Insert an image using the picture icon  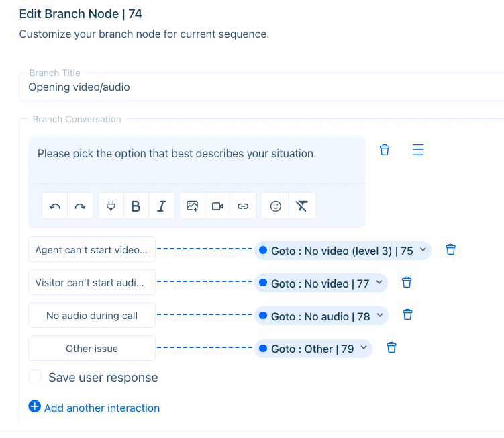click(192, 206)
